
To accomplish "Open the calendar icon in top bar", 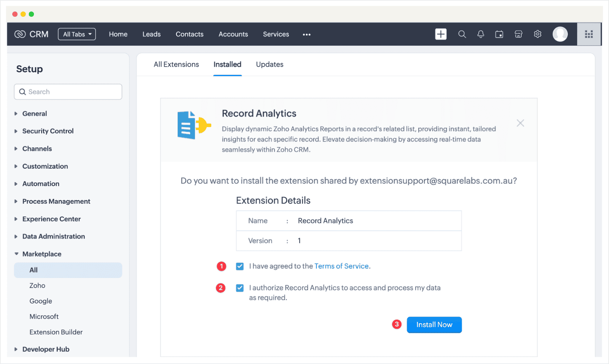I will click(499, 34).
